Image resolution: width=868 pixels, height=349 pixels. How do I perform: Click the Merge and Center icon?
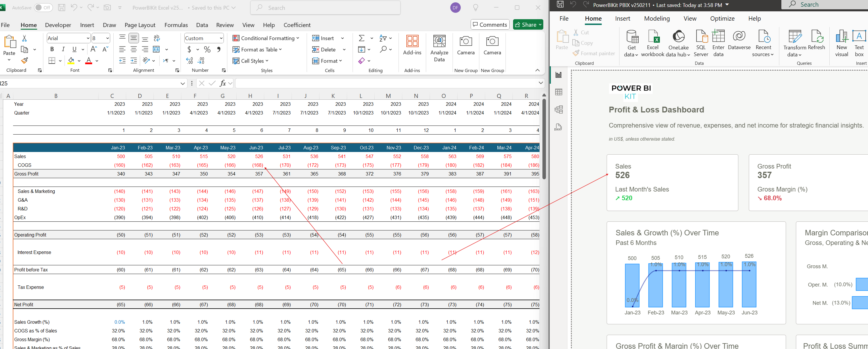tap(156, 49)
